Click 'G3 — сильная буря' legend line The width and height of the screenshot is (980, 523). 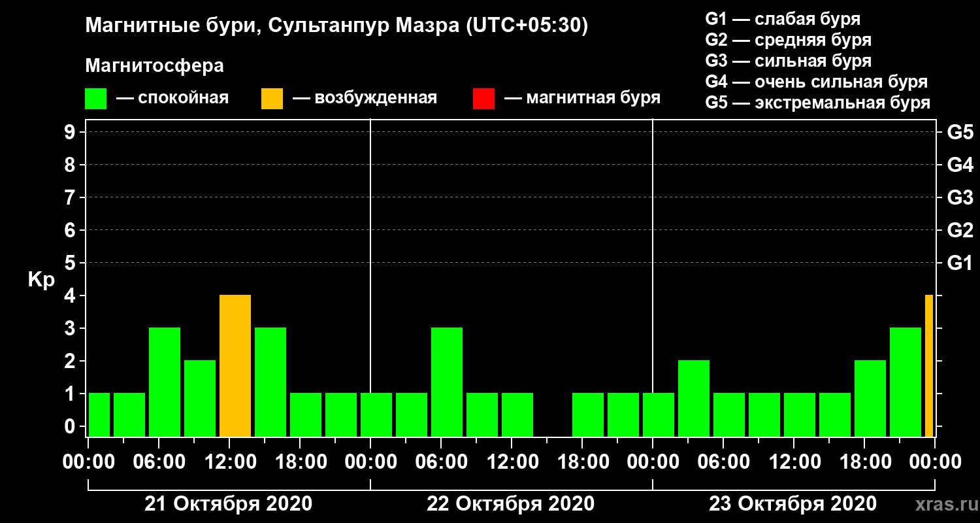tap(788, 61)
